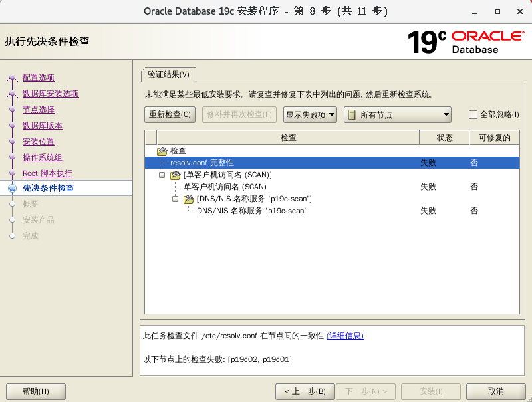532x402 pixels.
Task: Click the 下一步(N) > button
Action: [x=366, y=391]
